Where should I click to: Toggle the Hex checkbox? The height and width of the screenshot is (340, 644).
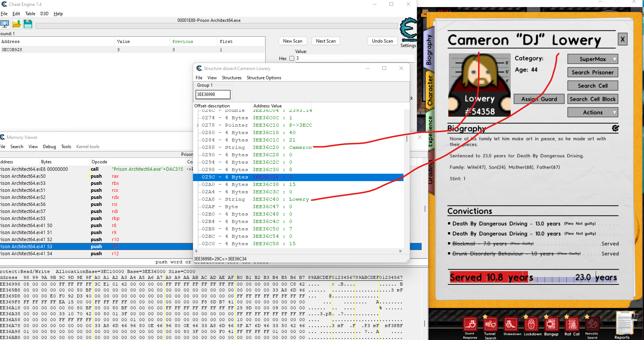click(x=292, y=59)
